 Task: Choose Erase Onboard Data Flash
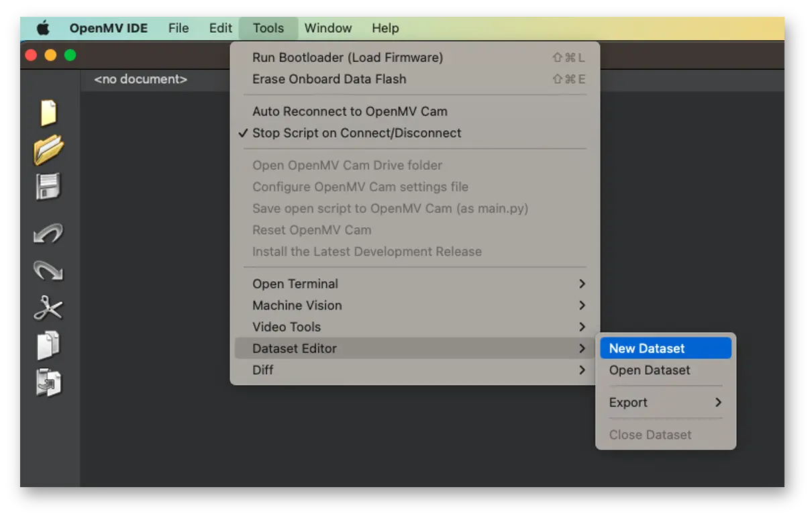329,79
